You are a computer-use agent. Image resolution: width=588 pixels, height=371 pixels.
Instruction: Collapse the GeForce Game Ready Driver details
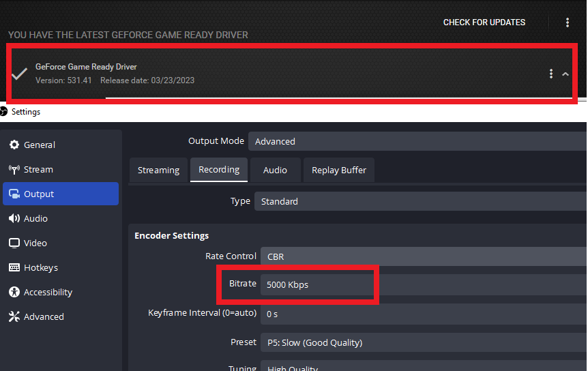565,74
